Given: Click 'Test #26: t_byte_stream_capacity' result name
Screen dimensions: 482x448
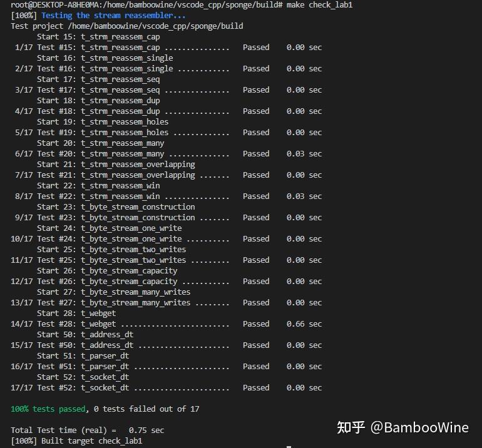Looking at the screenshot, I should pos(107,281).
